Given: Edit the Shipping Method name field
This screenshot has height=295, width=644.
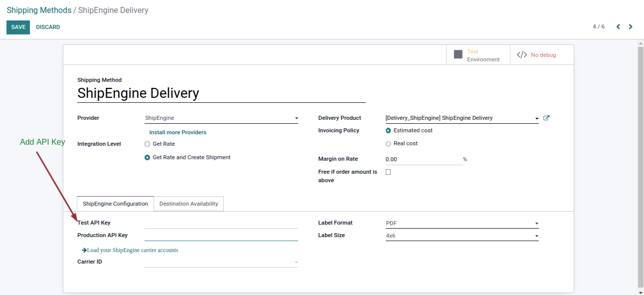Looking at the screenshot, I should pyautogui.click(x=221, y=93).
